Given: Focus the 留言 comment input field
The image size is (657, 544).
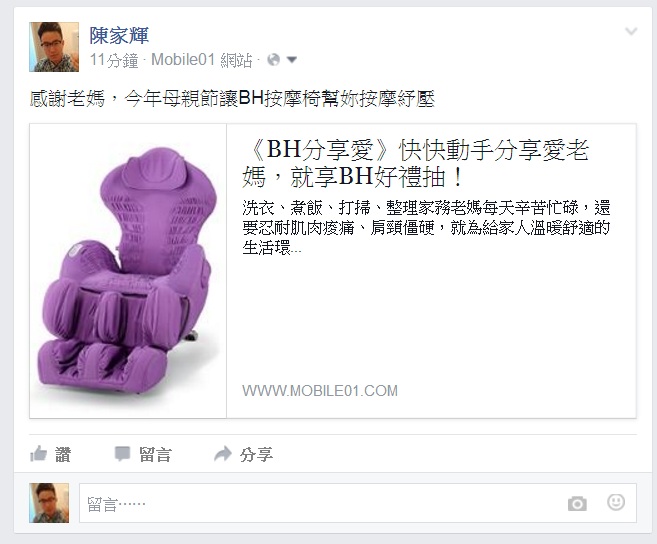Looking at the screenshot, I should click(358, 503).
